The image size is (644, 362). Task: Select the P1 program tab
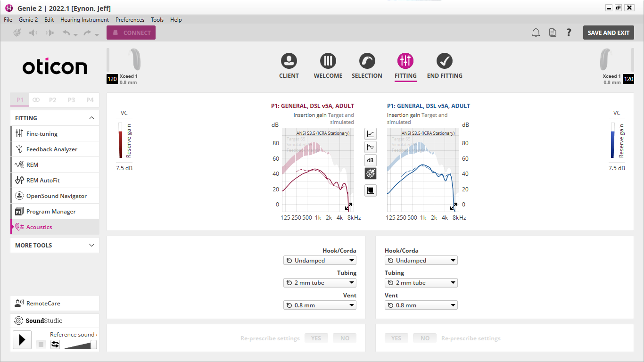point(20,100)
